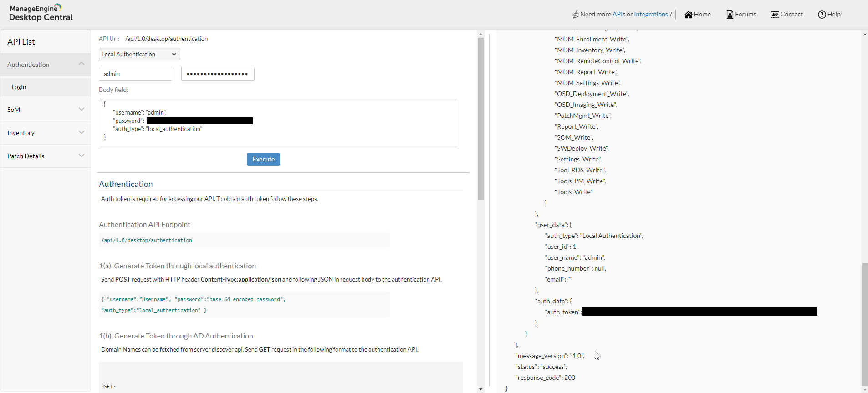Click the pencil icon beside Need more APIs
This screenshot has width=868, height=393.
pos(576,15)
